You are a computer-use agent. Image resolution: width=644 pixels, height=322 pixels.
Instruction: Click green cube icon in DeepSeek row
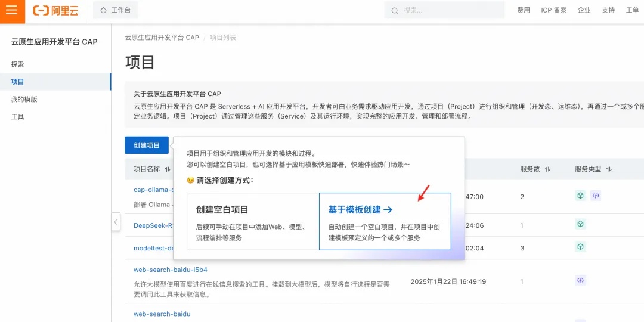(580, 224)
